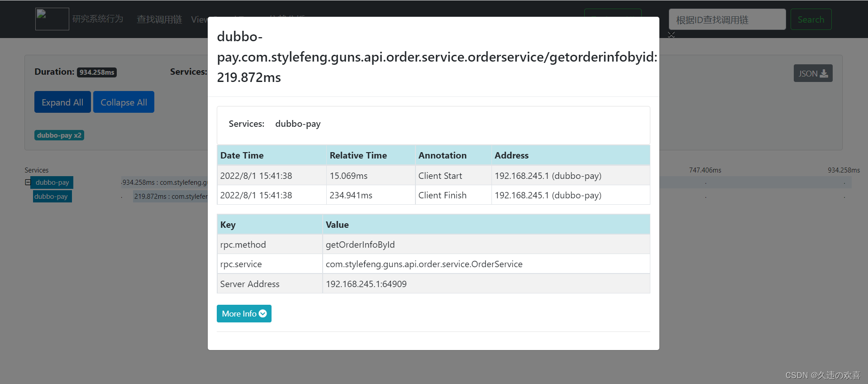Viewport: 868px width, 384px height.
Task: Select the child dubbo-pay service row
Action: (x=52, y=197)
